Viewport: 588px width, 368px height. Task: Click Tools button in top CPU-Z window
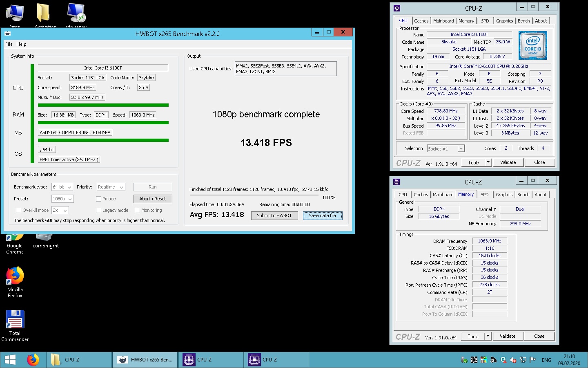(474, 162)
